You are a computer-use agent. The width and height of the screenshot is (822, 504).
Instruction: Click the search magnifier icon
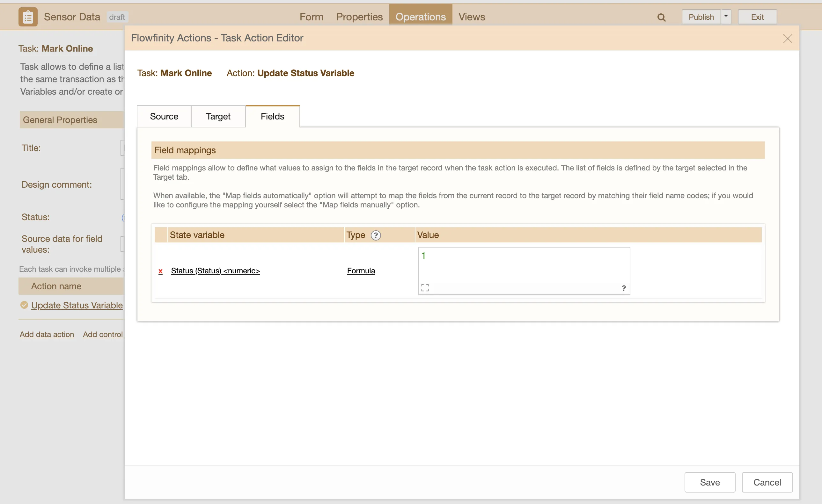661,17
